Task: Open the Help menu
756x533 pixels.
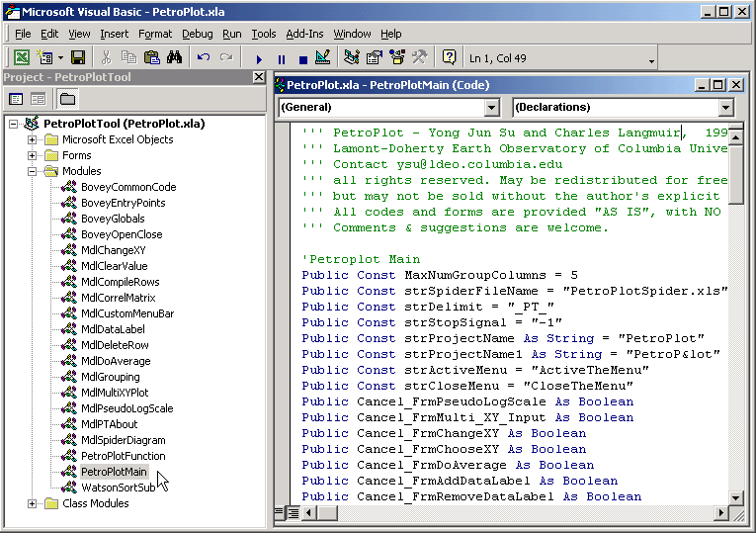Action: pos(391,34)
